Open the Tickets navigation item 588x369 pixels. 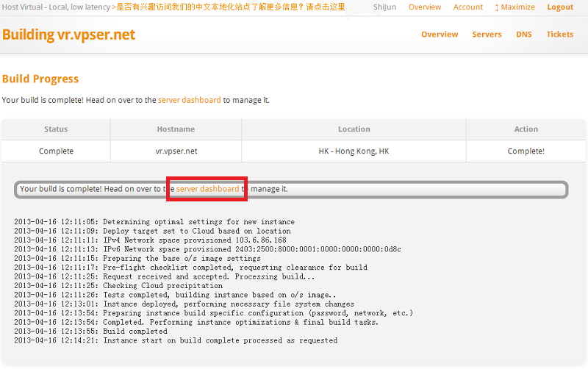560,35
